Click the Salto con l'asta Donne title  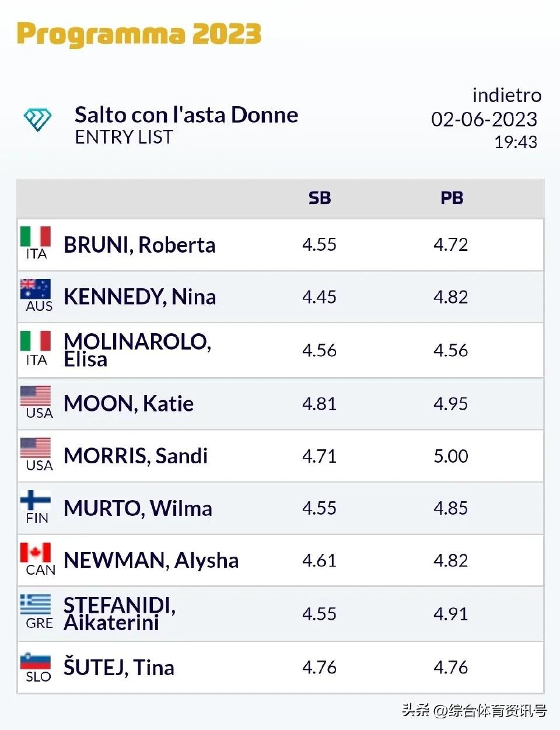click(x=186, y=115)
